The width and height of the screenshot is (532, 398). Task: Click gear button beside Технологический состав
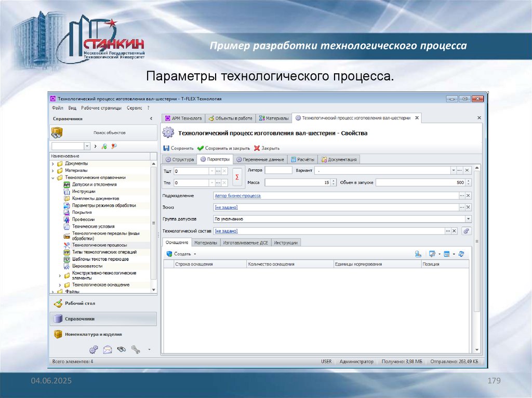[467, 231]
